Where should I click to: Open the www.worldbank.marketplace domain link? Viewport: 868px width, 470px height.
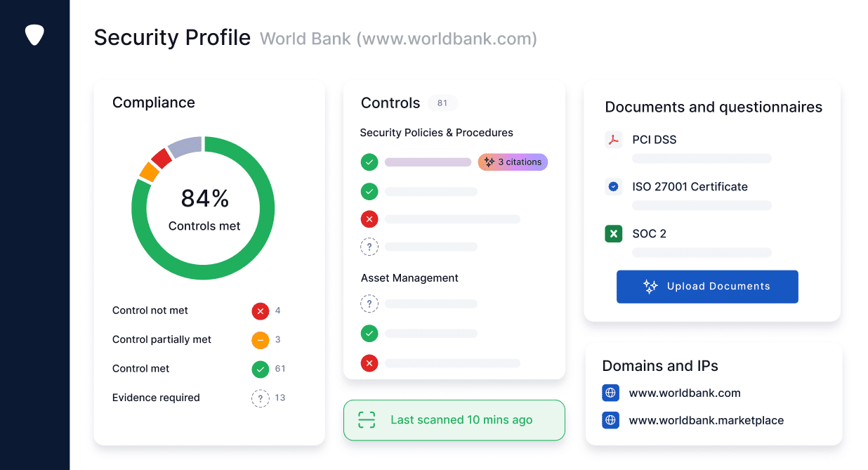point(706,421)
